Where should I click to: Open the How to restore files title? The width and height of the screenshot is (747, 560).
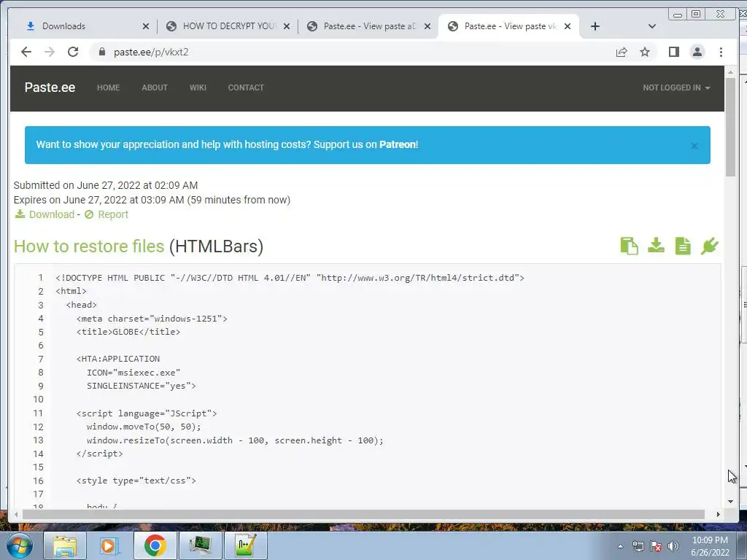(x=88, y=246)
